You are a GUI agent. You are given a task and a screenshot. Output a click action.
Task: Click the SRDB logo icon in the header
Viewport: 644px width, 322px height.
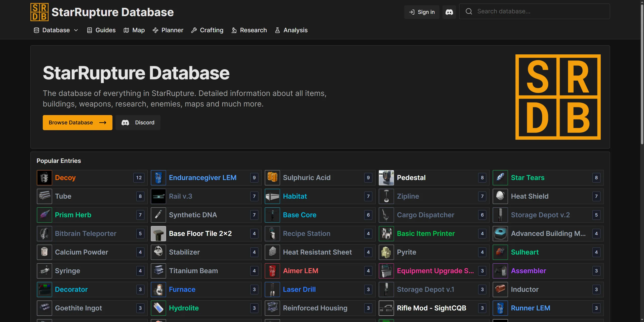pos(39,12)
